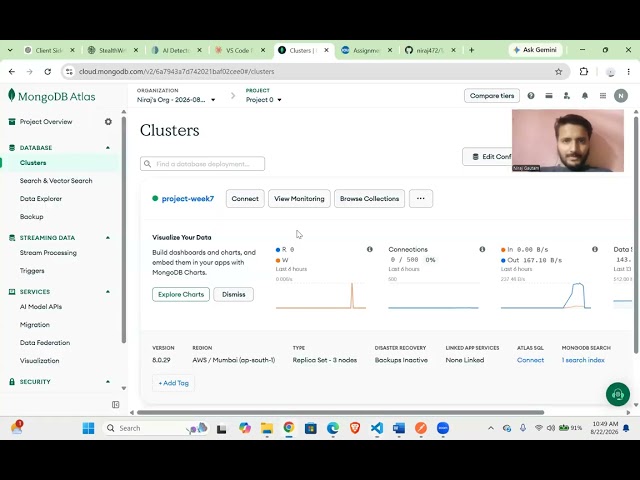Click the Atlas SQL Connect link
The height and width of the screenshot is (480, 640).
coord(530,360)
